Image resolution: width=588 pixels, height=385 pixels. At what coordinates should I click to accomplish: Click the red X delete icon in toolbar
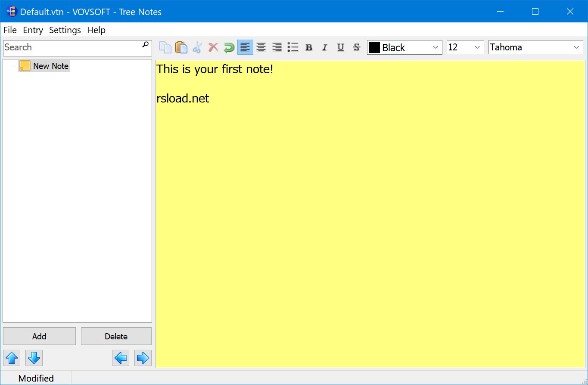pyautogui.click(x=213, y=47)
